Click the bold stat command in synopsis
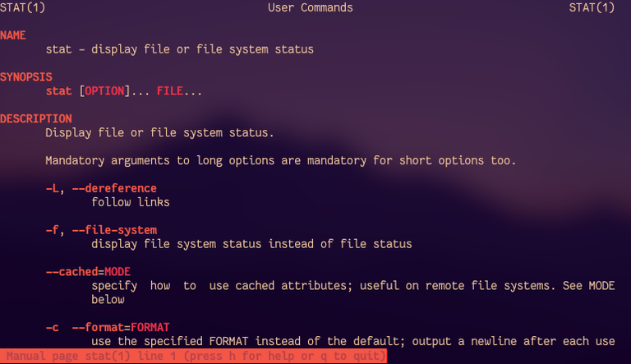Screen dimensions: 631x364 coord(59,91)
